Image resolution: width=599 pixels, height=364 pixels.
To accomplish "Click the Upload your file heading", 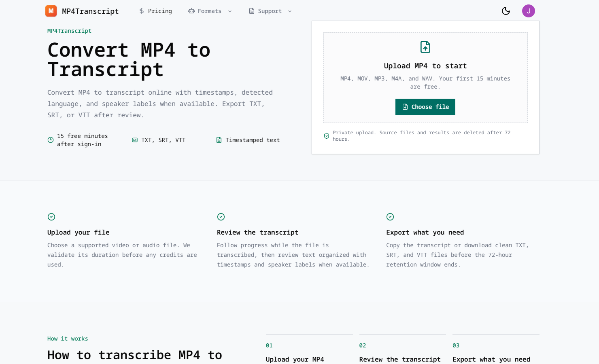I will [79, 232].
